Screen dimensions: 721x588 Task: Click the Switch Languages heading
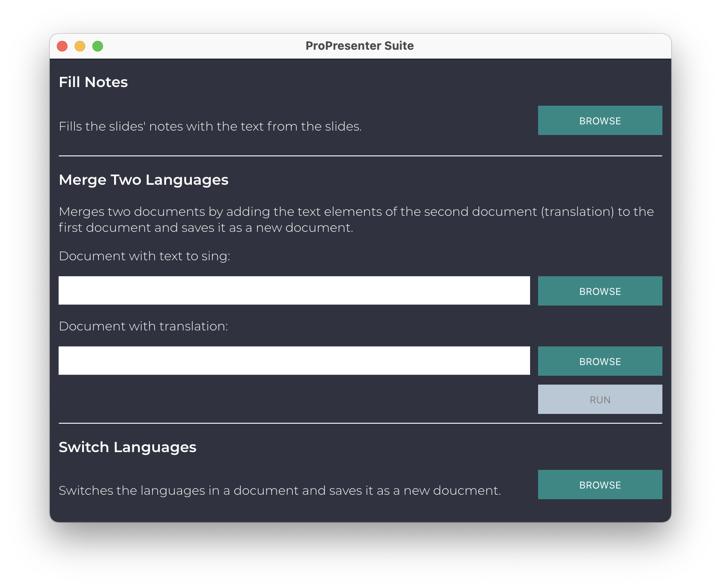click(127, 447)
